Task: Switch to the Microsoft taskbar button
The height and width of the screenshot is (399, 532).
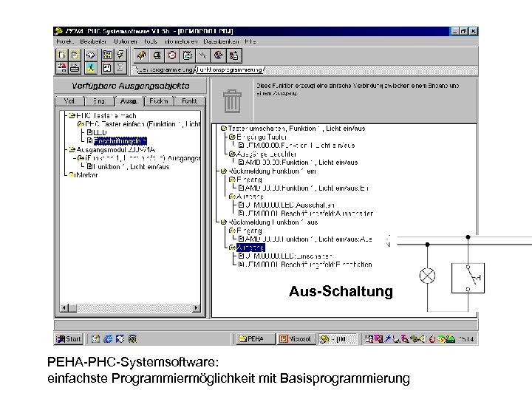Action: (x=296, y=338)
